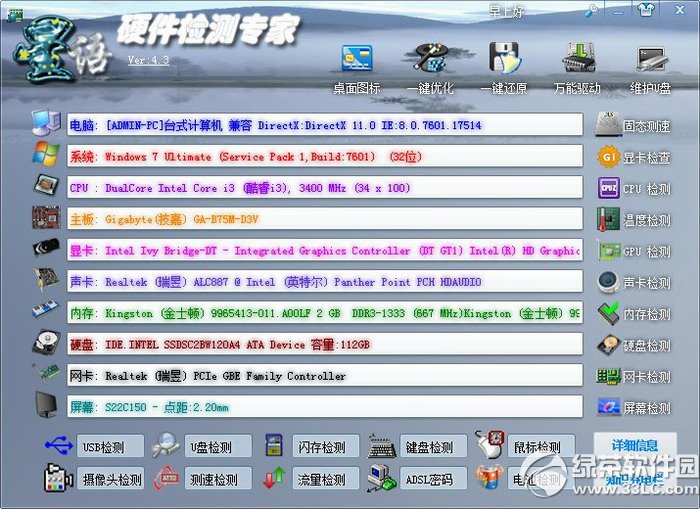
Task: Click the 声卡 Realtek ALC887 field
Action: (325, 281)
